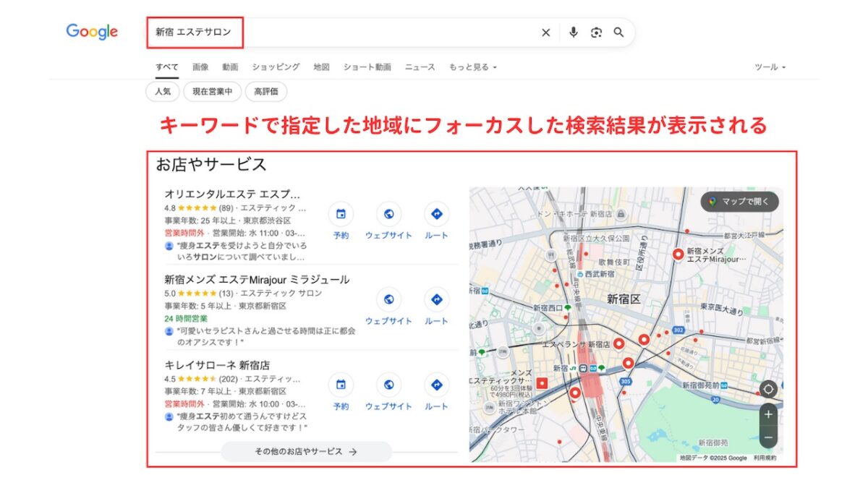Click the clear search X icon
This screenshot has width=868, height=488.
click(x=545, y=33)
